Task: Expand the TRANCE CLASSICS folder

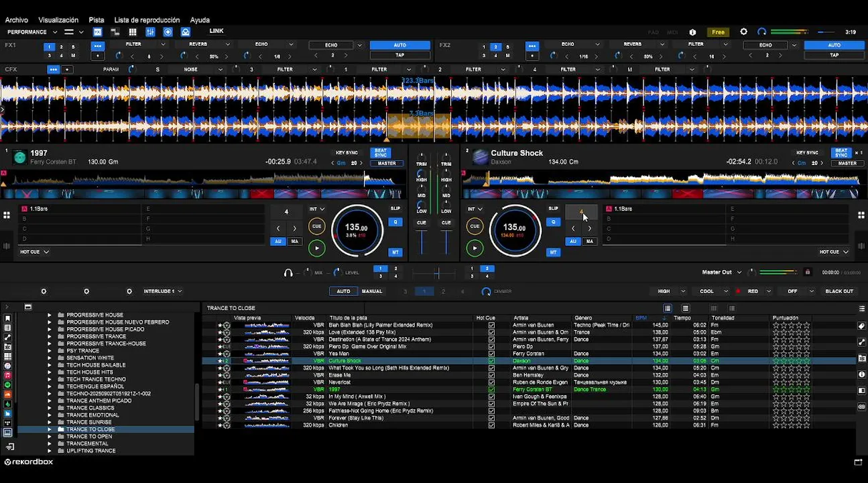Action: click(49, 408)
